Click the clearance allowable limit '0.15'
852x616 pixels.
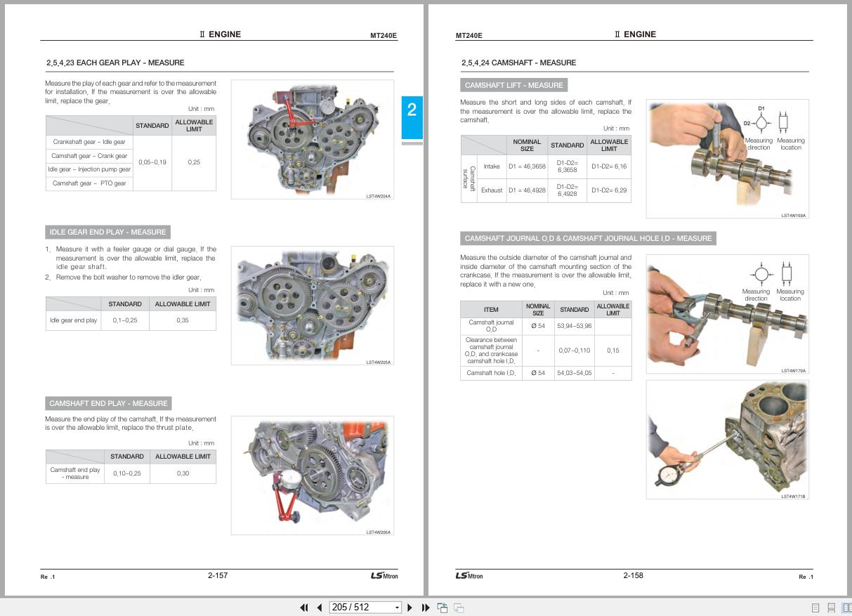[x=613, y=350]
